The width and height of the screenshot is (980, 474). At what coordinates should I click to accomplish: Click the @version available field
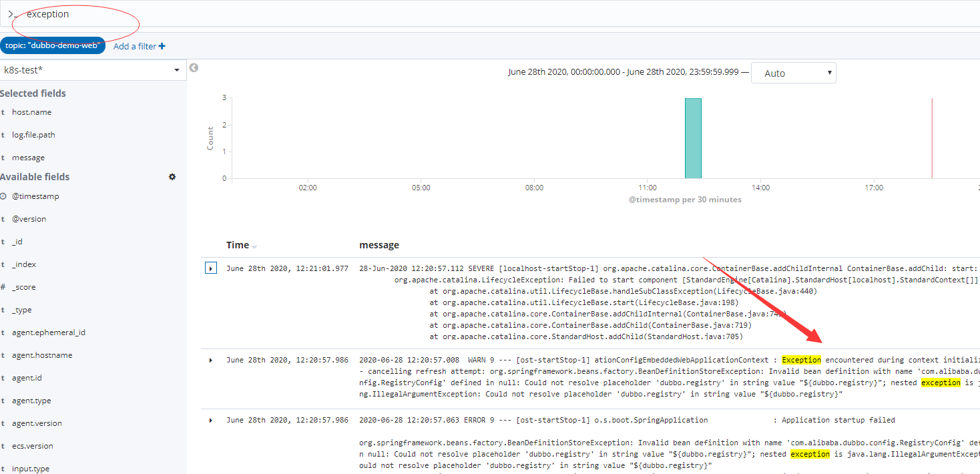(x=29, y=219)
